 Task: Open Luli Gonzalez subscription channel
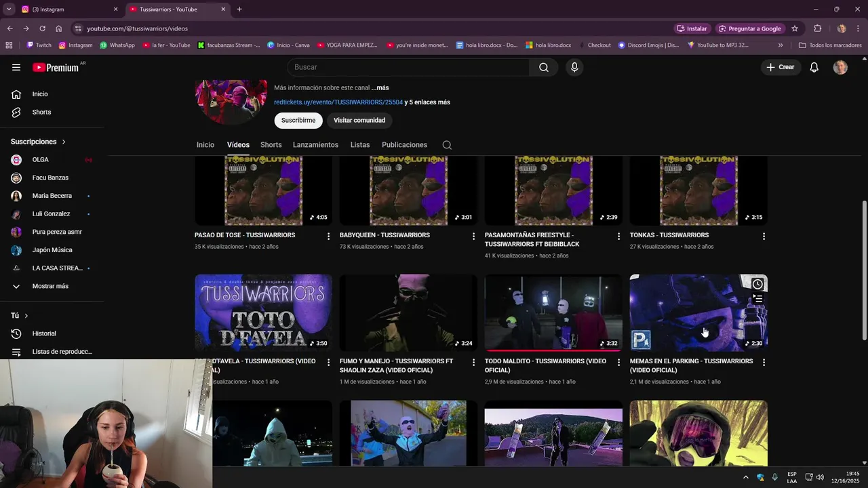[52, 214]
